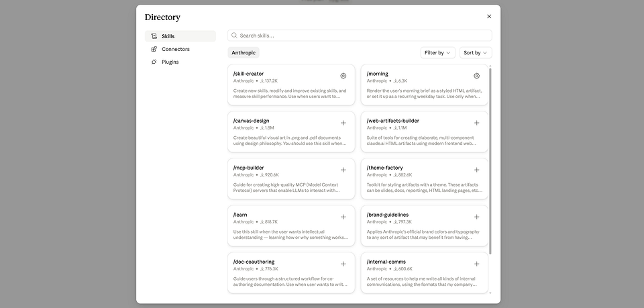Add the web-artifacts-builder skill

tap(476, 123)
